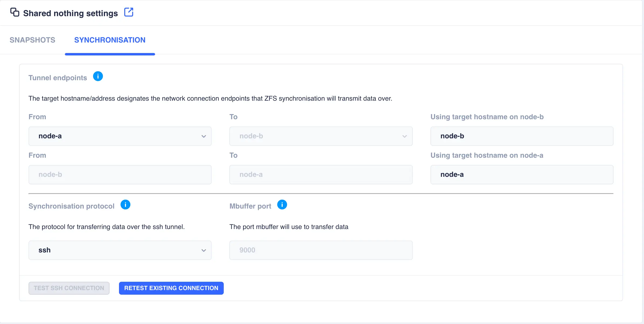644x324 pixels.
Task: Open the second From dropdown showing node-b
Action: pyautogui.click(x=120, y=174)
